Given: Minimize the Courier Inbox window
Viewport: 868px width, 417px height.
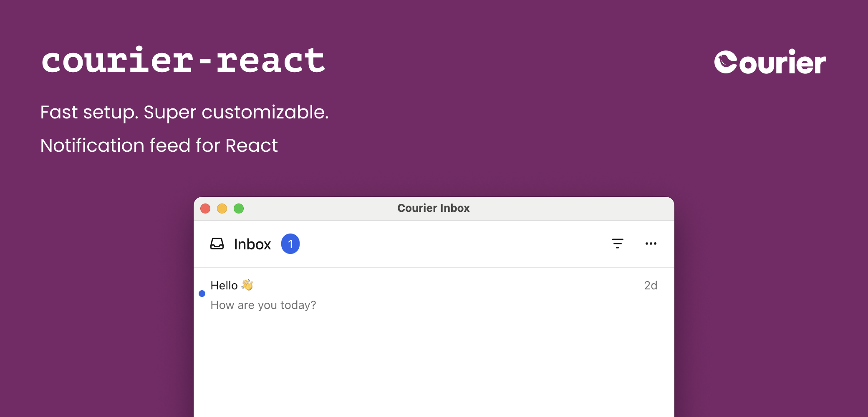Looking at the screenshot, I should (x=222, y=208).
